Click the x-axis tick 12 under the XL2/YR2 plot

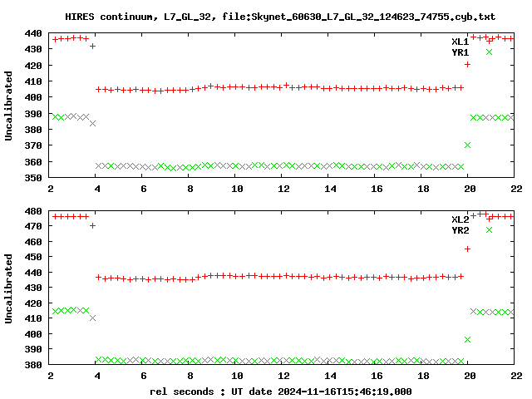283,376
